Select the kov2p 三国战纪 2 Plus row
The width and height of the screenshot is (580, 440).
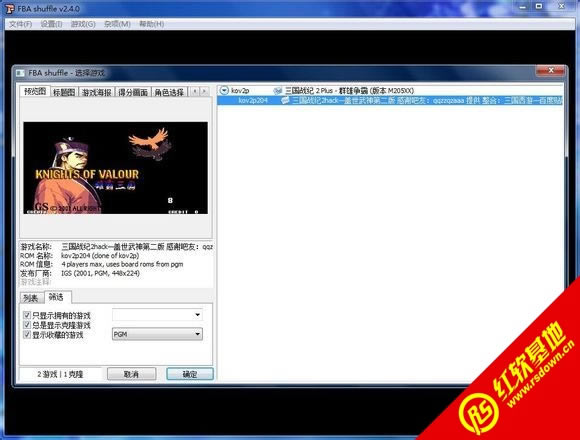(390, 91)
